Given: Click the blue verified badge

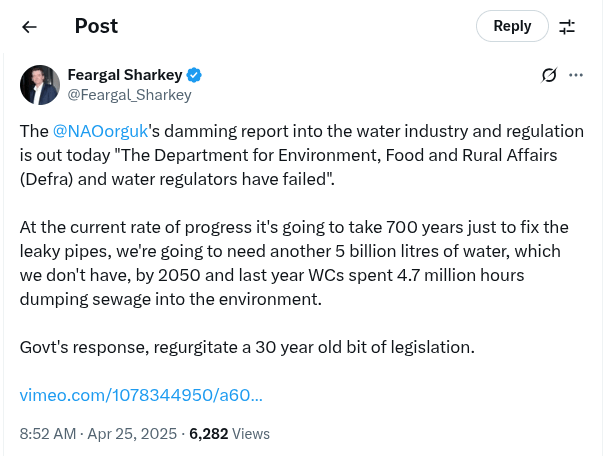Looking at the screenshot, I should 194,75.
